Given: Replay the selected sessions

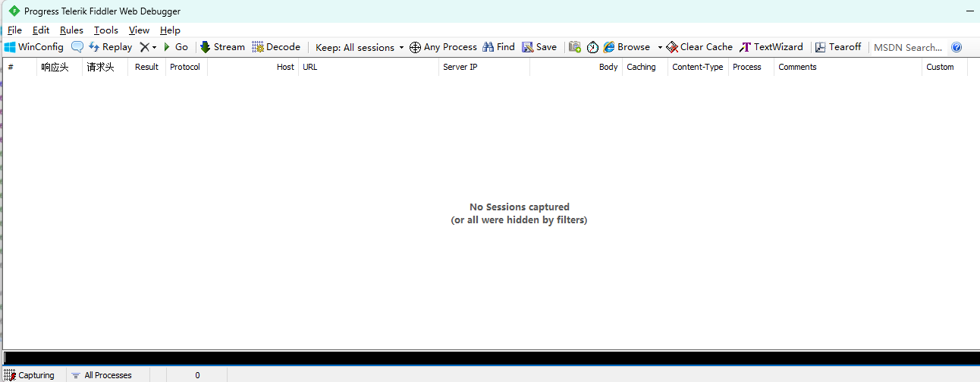Looking at the screenshot, I should click(x=110, y=47).
